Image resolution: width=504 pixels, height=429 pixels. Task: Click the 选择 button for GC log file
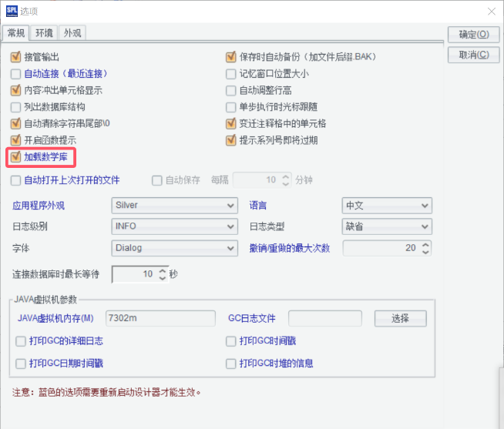[401, 318]
